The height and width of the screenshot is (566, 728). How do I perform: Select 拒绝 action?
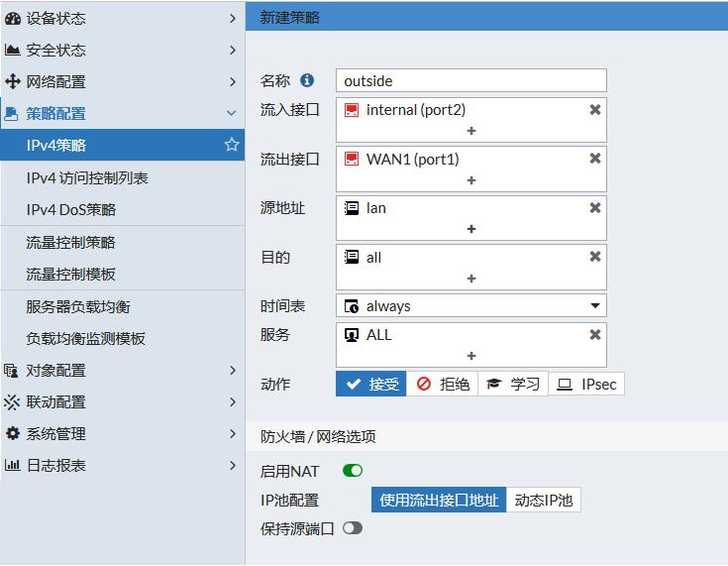click(x=442, y=384)
